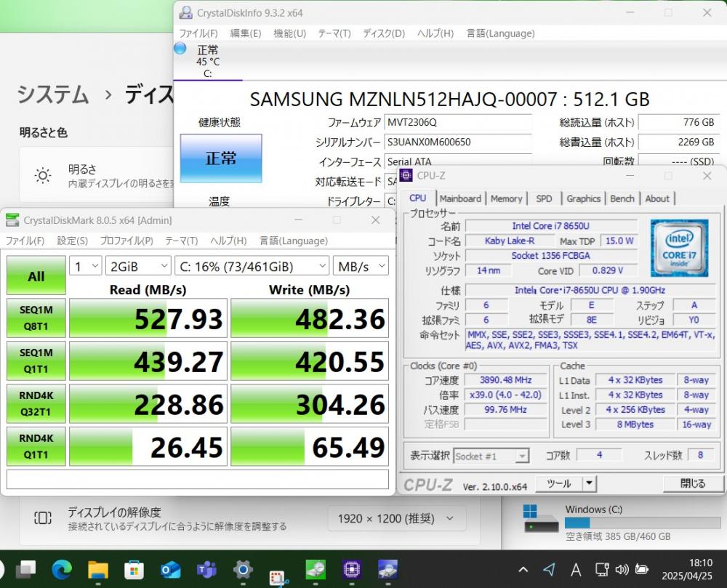Click the Windows (C:) storage usage bar

643,523
